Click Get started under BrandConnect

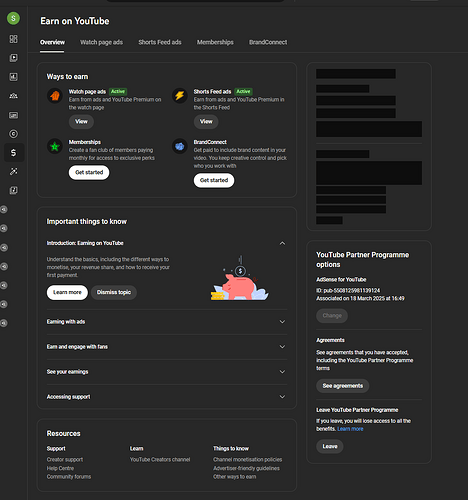click(x=214, y=180)
